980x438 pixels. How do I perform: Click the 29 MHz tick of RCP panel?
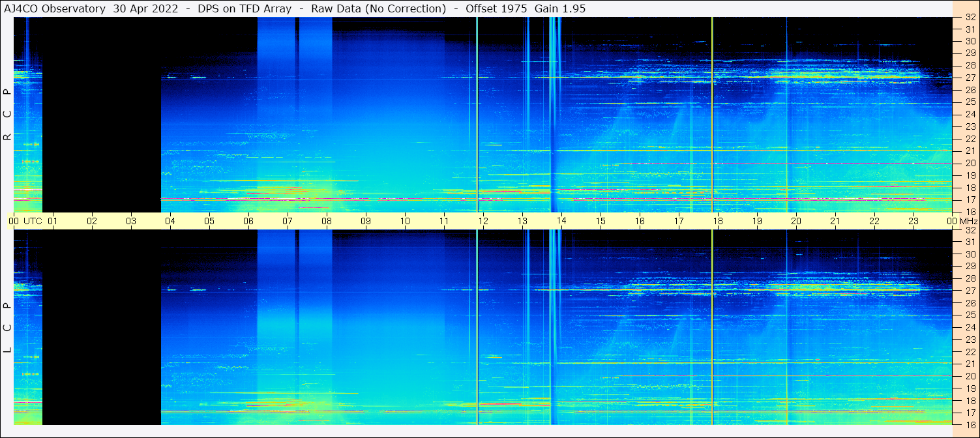970,53
